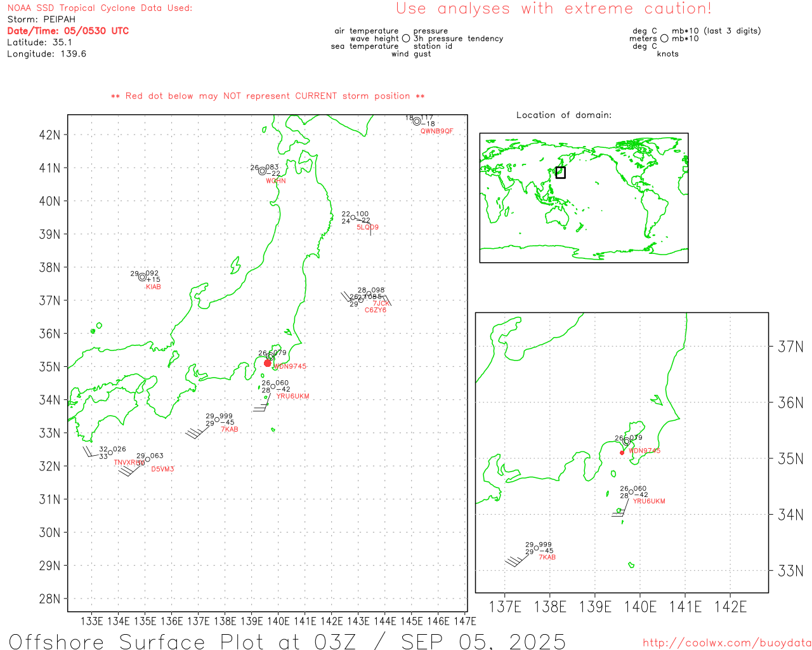Click the red storm dot on main map
The width and height of the screenshot is (812, 650).
tap(267, 363)
